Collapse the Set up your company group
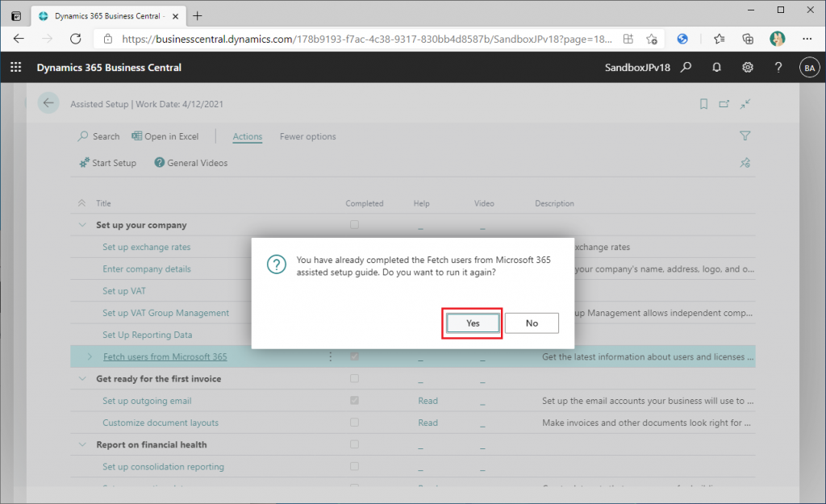The width and height of the screenshot is (826, 504). point(82,225)
